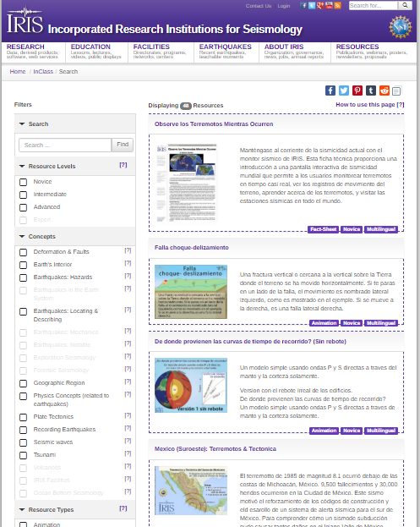Check the Novice resource level
Viewport: 420px width, 527px height.
(23, 182)
